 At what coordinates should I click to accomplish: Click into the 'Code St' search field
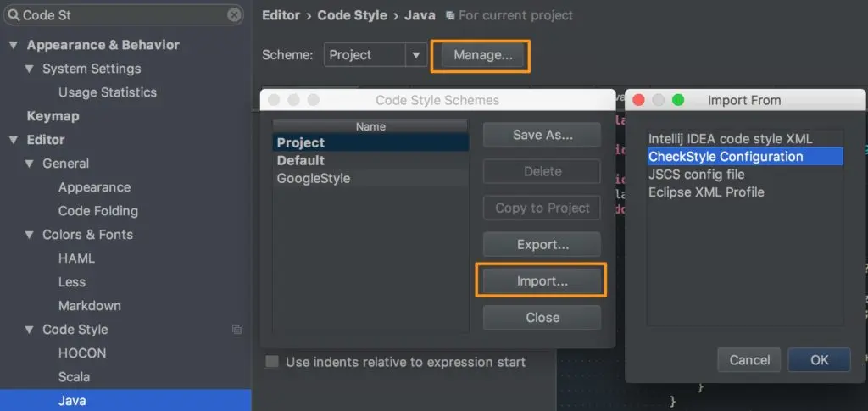123,15
